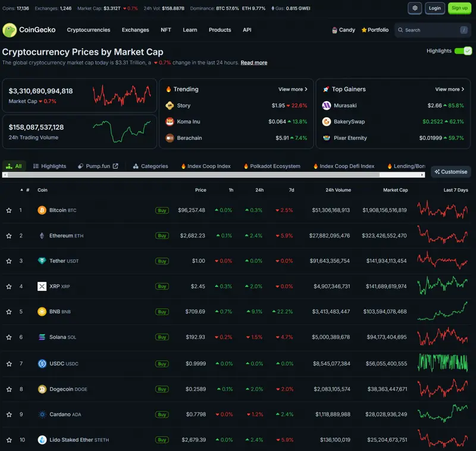Click the Dogecoin coin icon
The image size is (476, 451).
[42, 389]
